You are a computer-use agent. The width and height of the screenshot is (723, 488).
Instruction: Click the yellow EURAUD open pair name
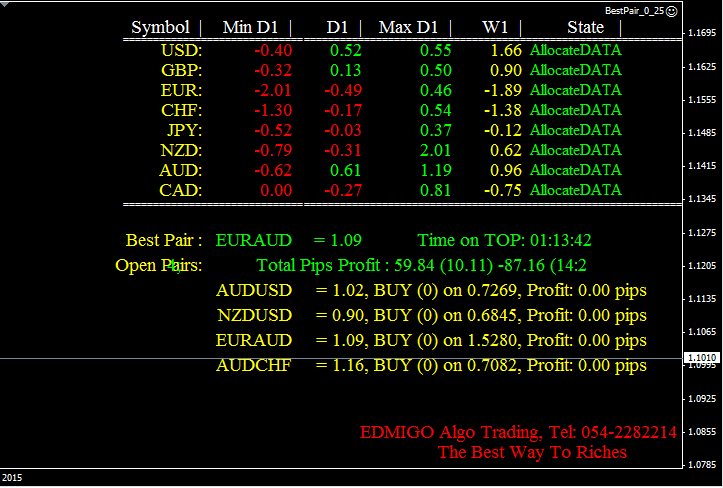coord(254,340)
